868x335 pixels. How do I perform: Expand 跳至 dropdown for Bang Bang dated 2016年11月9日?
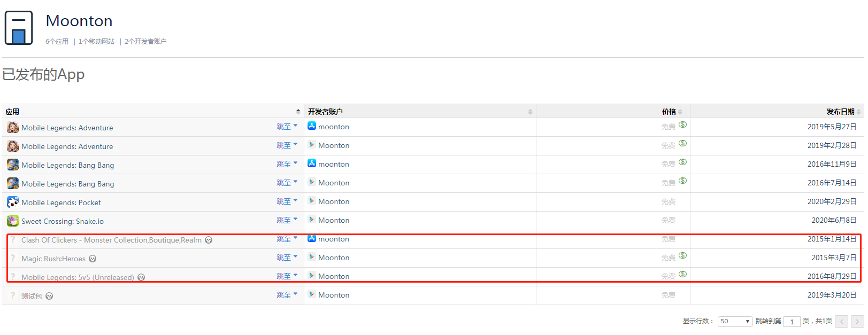click(287, 165)
